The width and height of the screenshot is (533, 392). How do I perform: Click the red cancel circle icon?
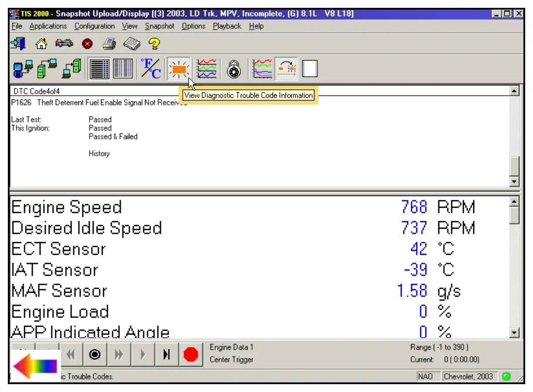(x=87, y=44)
